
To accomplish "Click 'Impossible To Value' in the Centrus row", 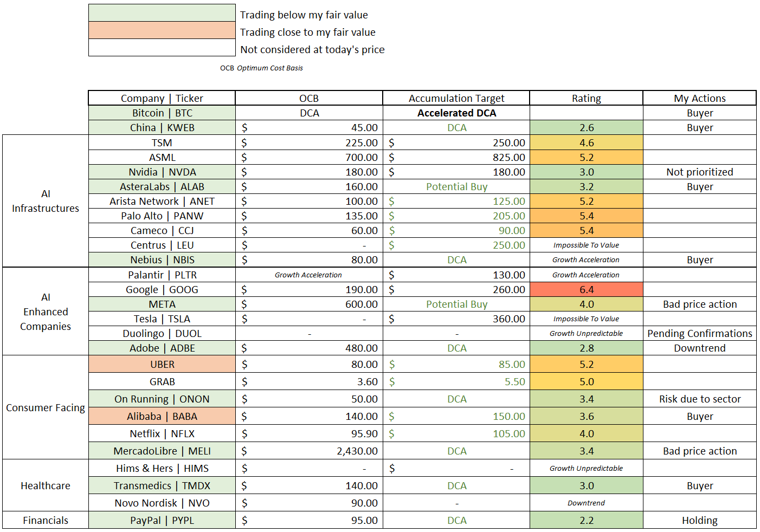I will (587, 245).
